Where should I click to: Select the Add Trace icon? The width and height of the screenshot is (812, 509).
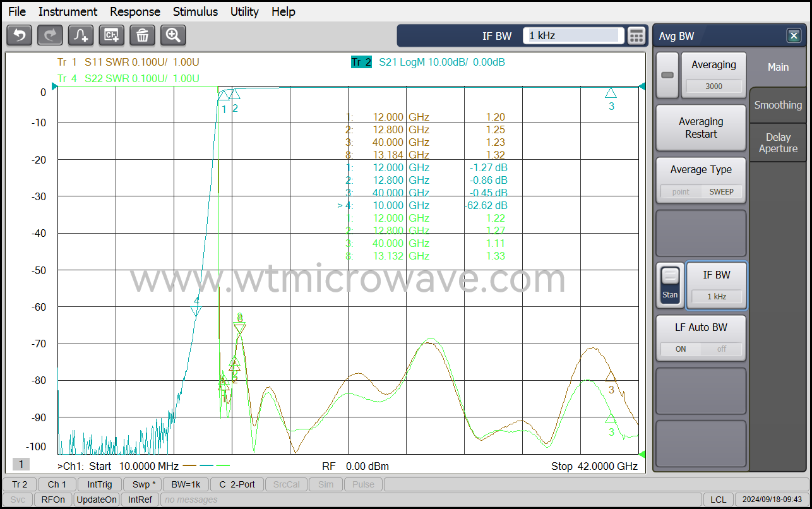click(x=81, y=35)
